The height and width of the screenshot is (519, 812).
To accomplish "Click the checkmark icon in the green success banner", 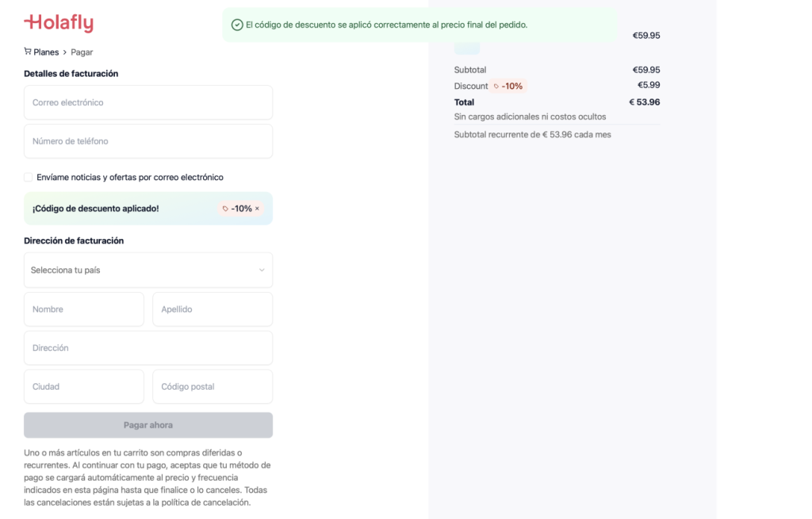I will 236,25.
